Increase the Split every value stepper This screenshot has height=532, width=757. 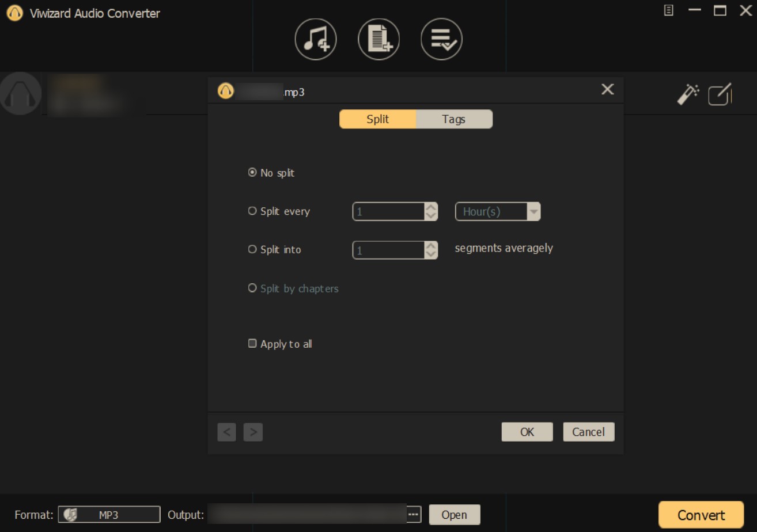tap(431, 207)
